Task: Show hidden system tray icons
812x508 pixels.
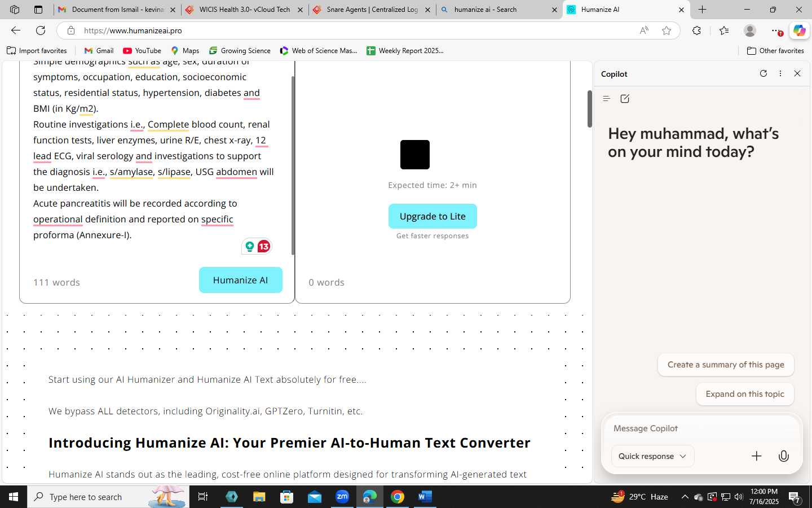Action: coord(685,497)
